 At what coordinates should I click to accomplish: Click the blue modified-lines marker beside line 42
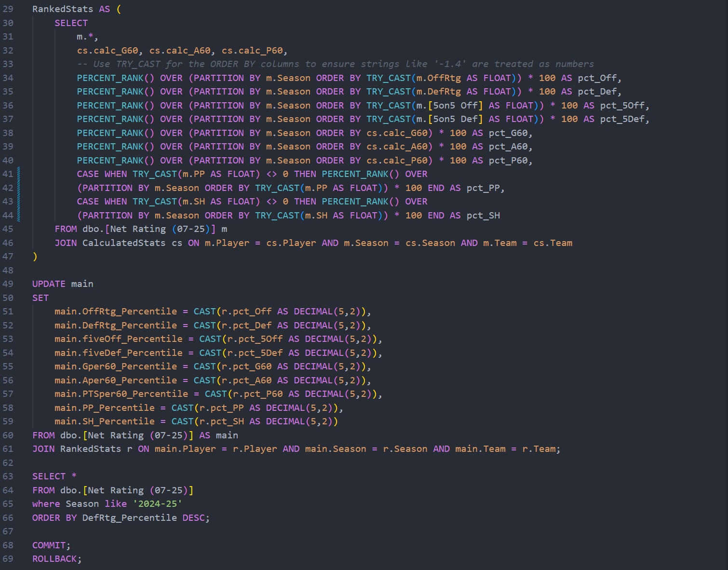point(19,188)
